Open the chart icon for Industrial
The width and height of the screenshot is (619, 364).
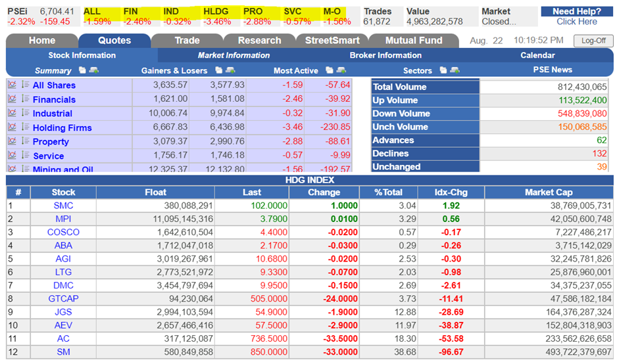point(12,113)
